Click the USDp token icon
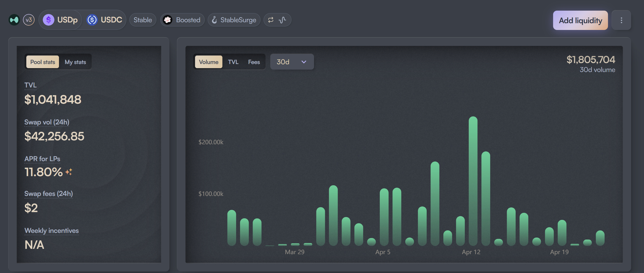The height and width of the screenshot is (273, 644). coord(49,20)
